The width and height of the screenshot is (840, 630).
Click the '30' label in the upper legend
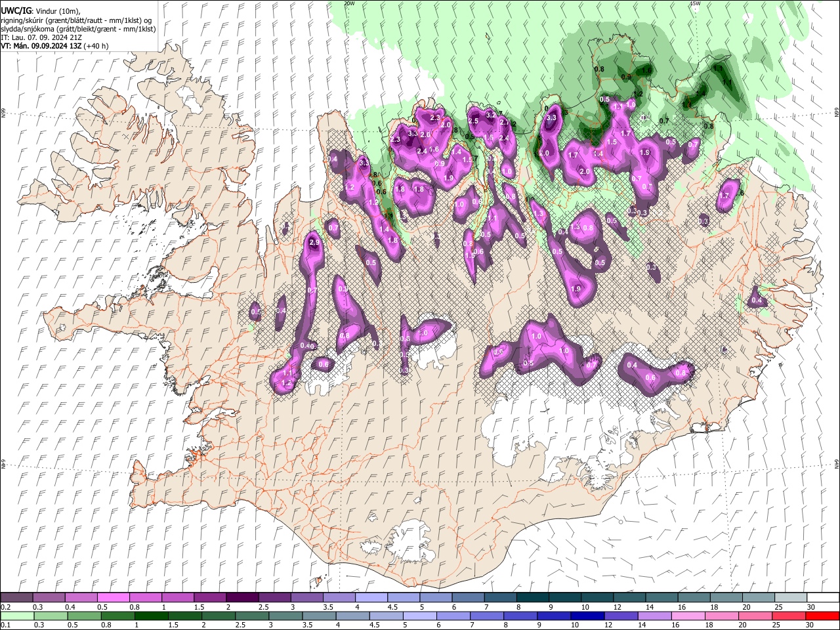click(x=811, y=607)
